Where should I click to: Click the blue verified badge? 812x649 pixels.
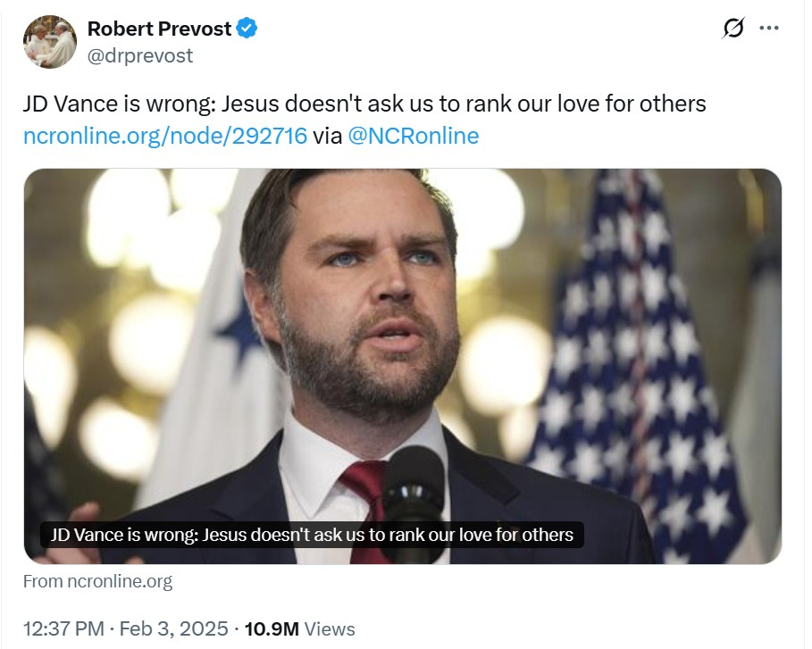tap(247, 29)
